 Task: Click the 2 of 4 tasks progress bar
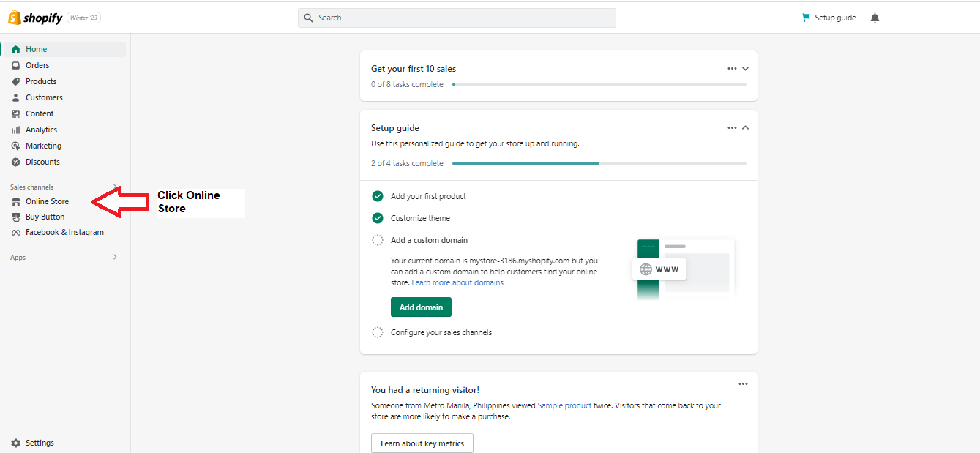[599, 163]
